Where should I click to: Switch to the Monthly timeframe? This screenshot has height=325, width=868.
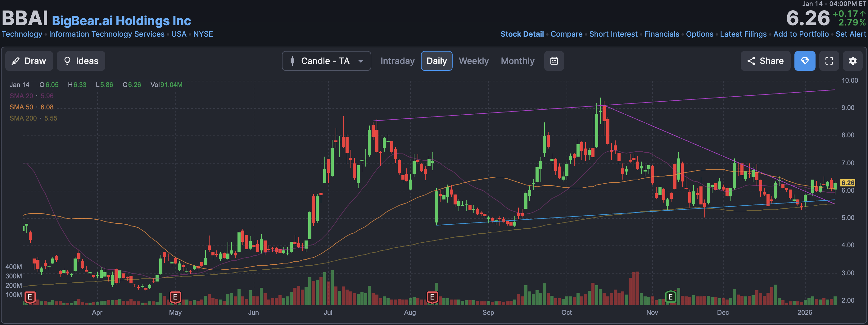point(518,61)
